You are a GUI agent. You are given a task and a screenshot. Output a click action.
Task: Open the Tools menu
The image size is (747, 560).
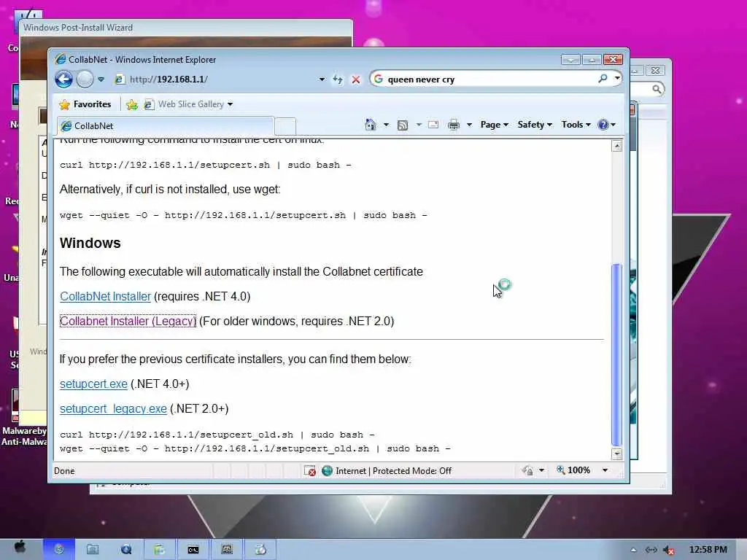576,125
